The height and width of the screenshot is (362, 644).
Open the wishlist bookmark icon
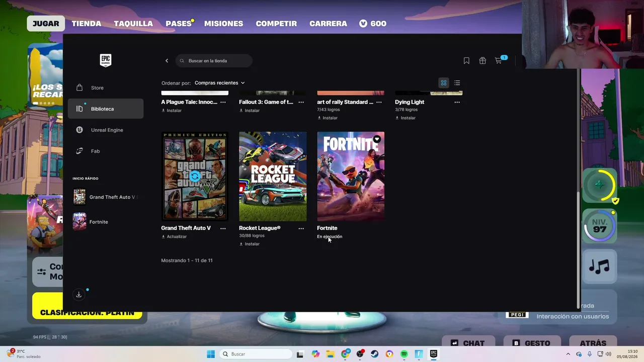(466, 61)
